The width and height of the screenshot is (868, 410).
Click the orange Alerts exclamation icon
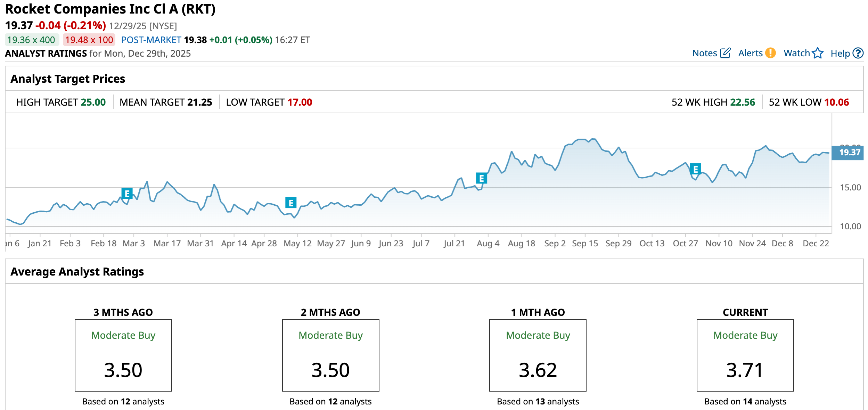(x=770, y=53)
